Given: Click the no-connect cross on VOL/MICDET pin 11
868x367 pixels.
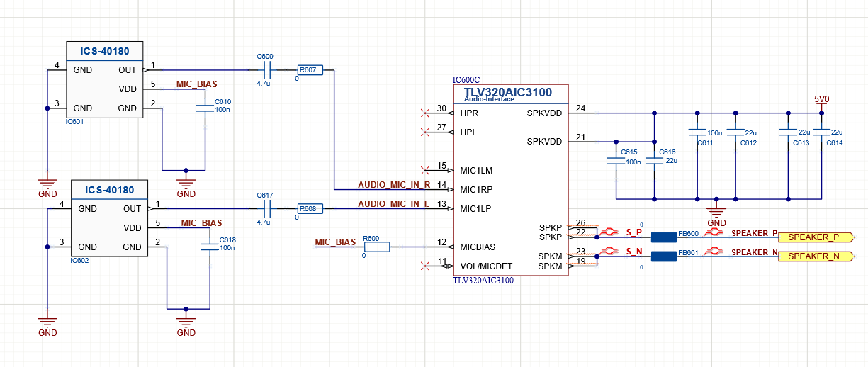Looking at the screenshot, I should pos(425,266).
